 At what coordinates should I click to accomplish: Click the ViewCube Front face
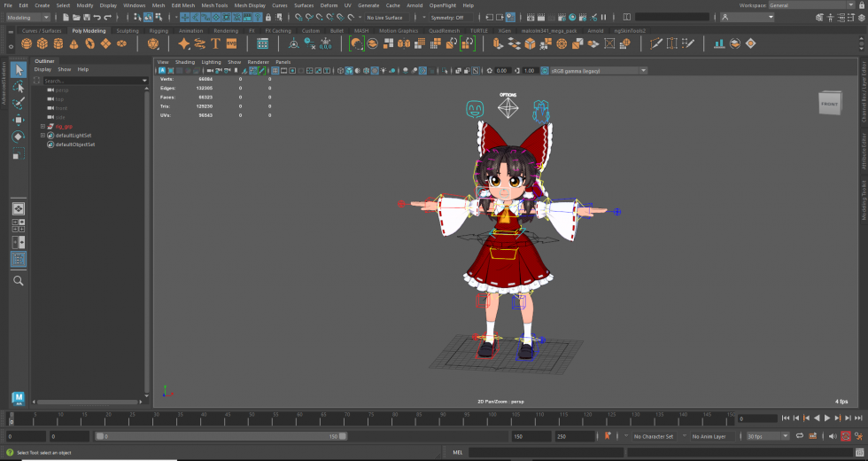coord(829,104)
